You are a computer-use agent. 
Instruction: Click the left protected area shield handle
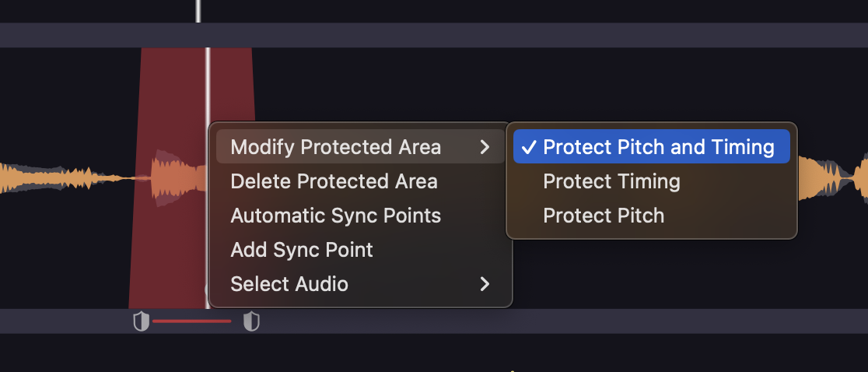pyautogui.click(x=141, y=321)
